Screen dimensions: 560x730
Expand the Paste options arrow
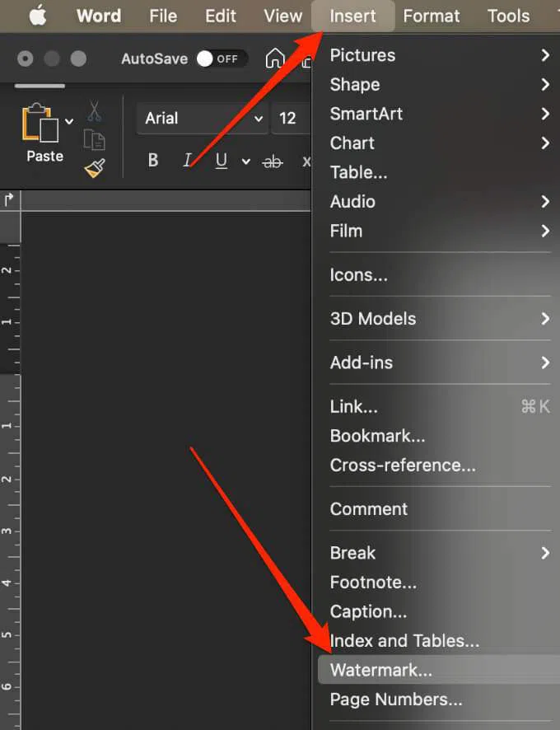coord(69,121)
